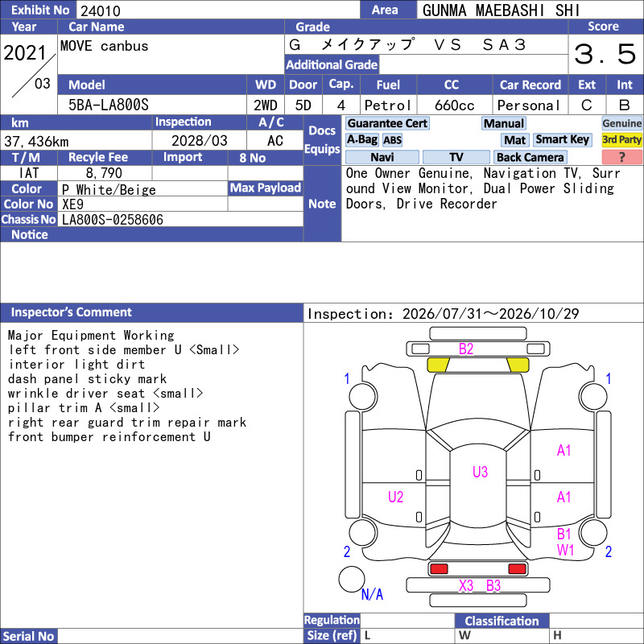Click the inspection period 2026/07/31～2026/10/29
The image size is (644, 644).
click(x=491, y=314)
